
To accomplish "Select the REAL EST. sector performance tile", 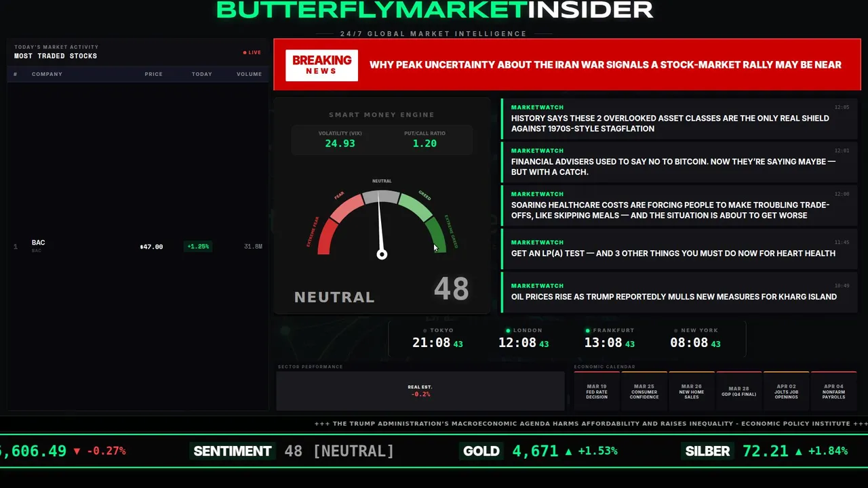I will click(420, 391).
